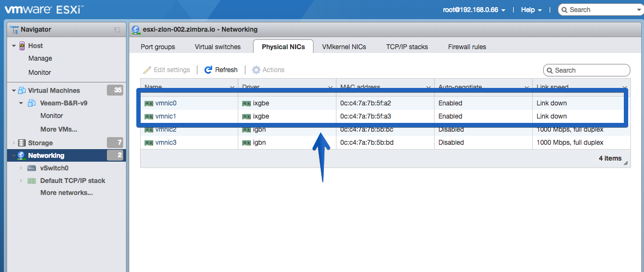The height and width of the screenshot is (272, 644).
Task: Click the Actions gear icon
Action: point(256,70)
